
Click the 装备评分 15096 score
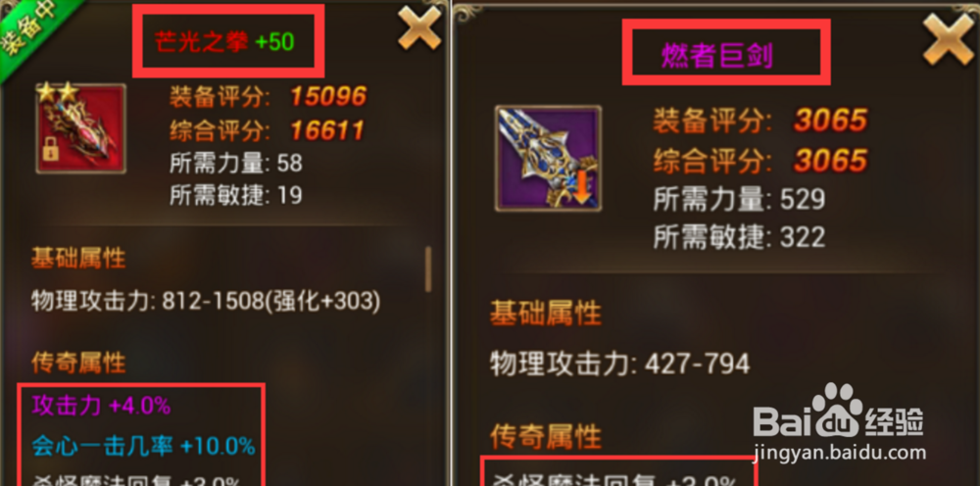click(269, 96)
